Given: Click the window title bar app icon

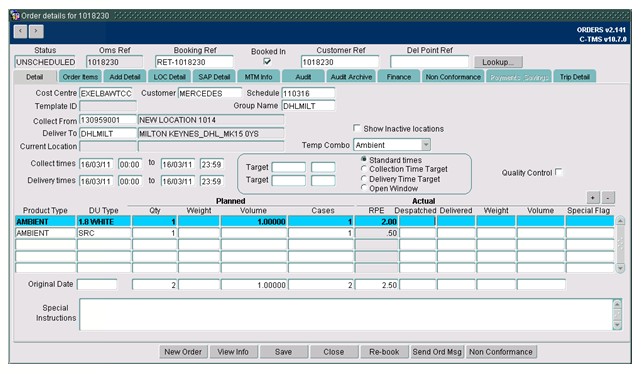Looking at the screenshot, I should 16,16.
